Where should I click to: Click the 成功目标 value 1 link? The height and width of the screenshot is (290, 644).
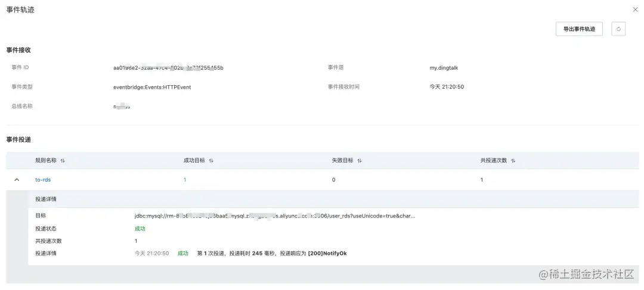[x=185, y=180]
